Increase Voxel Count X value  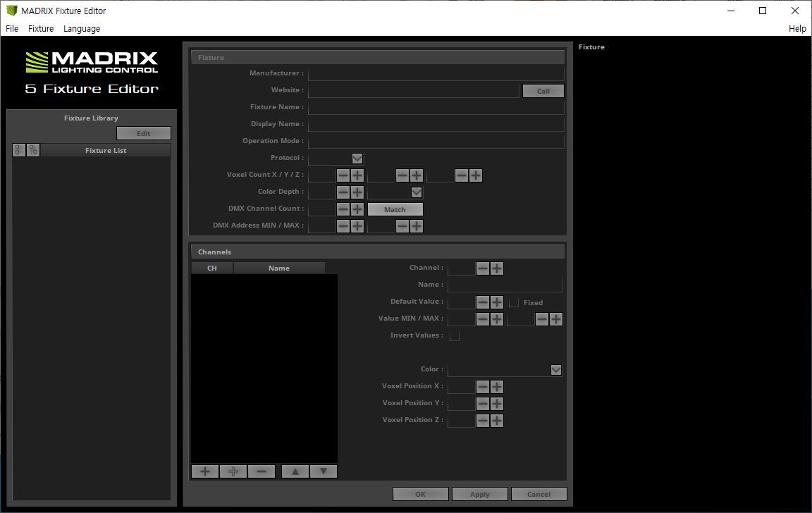click(357, 175)
